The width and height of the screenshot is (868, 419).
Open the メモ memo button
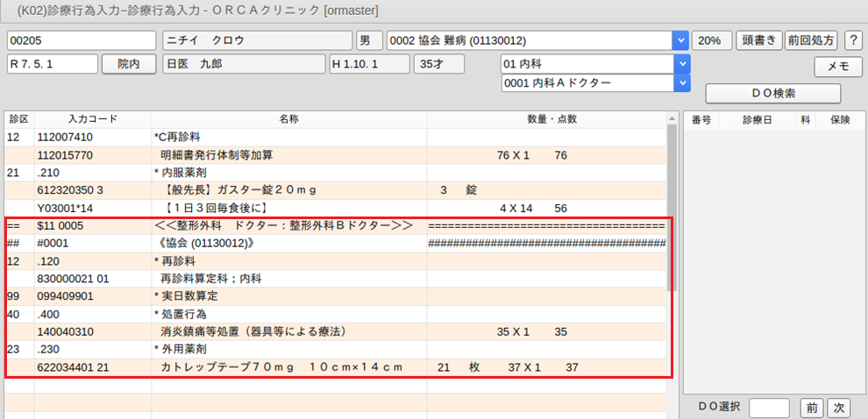(838, 66)
